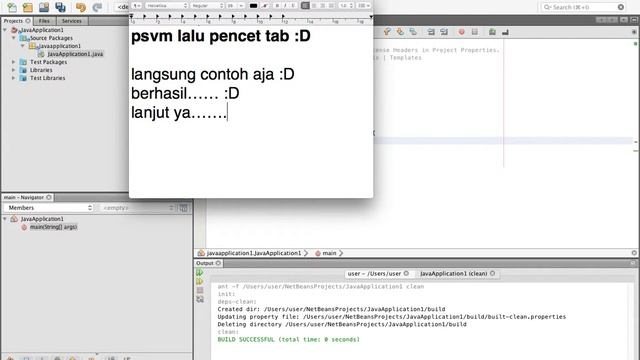640x360 pixels.
Task: Open the paragraph style dropdown in TextEdit toolbar
Action: pos(136,6)
